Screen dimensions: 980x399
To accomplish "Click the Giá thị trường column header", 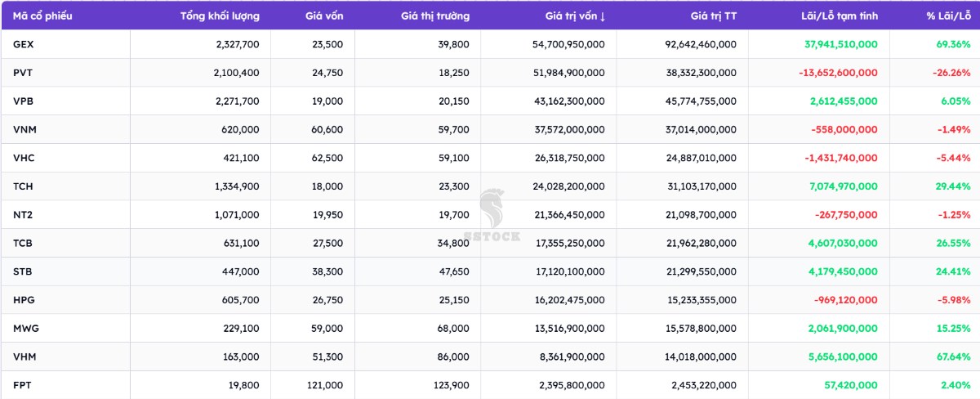I will coord(435,16).
